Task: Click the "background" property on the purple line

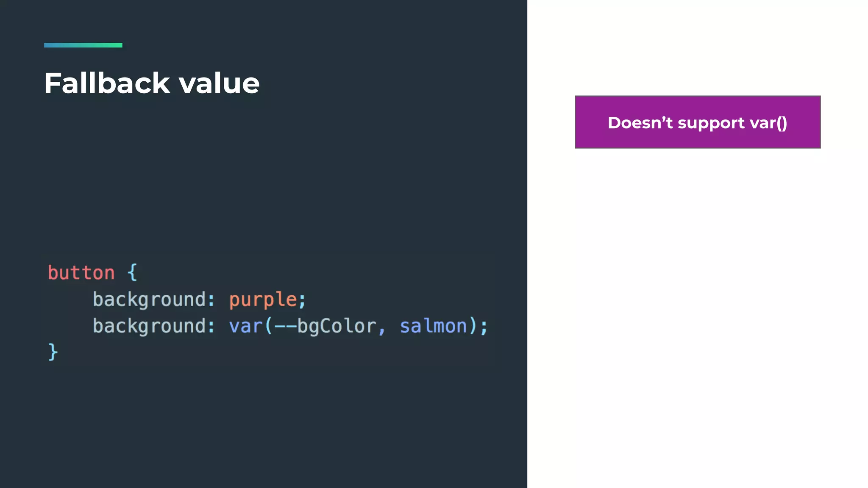Action: tap(149, 300)
